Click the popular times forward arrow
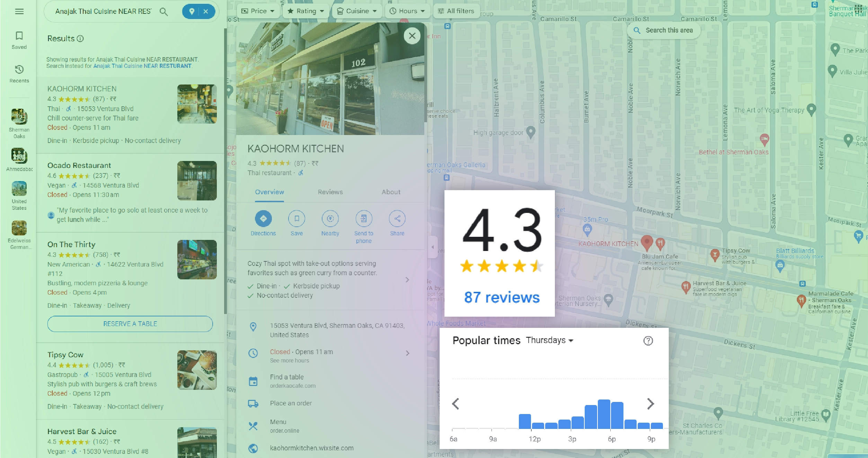 [650, 404]
